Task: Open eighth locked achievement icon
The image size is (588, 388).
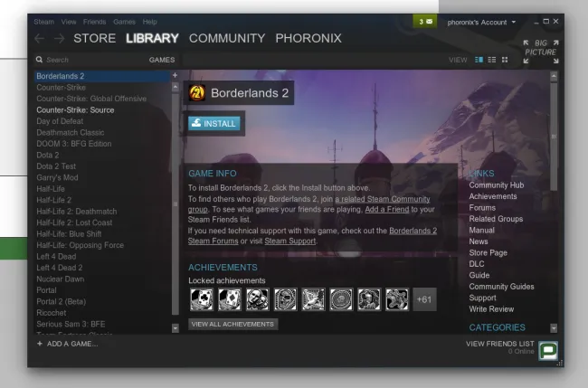Action: pyautogui.click(x=397, y=299)
